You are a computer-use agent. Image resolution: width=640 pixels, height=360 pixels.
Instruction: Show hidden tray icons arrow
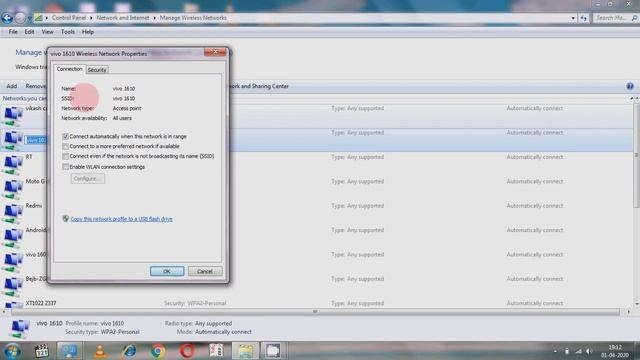[555, 351]
